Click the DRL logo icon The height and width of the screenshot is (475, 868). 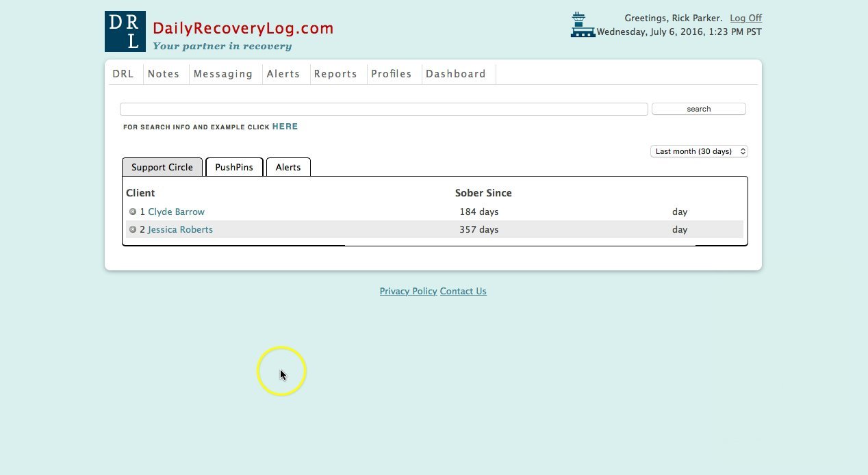tap(125, 31)
